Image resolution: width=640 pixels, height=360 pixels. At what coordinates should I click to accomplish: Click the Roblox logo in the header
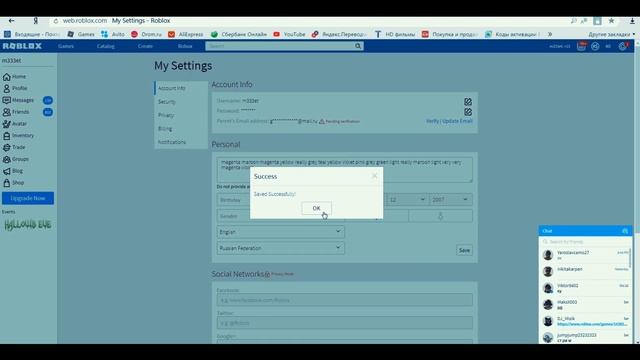pyautogui.click(x=22, y=46)
